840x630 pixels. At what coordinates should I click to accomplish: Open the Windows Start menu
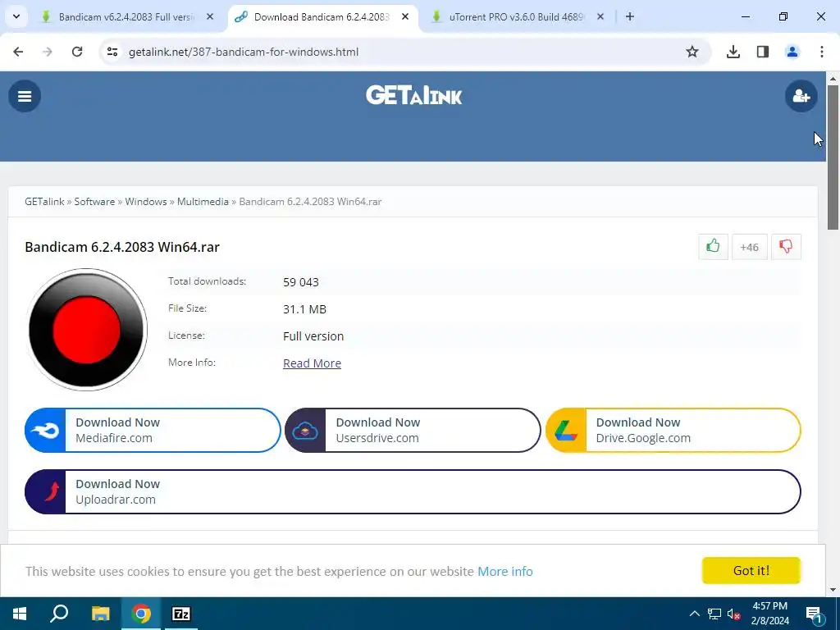click(x=20, y=614)
